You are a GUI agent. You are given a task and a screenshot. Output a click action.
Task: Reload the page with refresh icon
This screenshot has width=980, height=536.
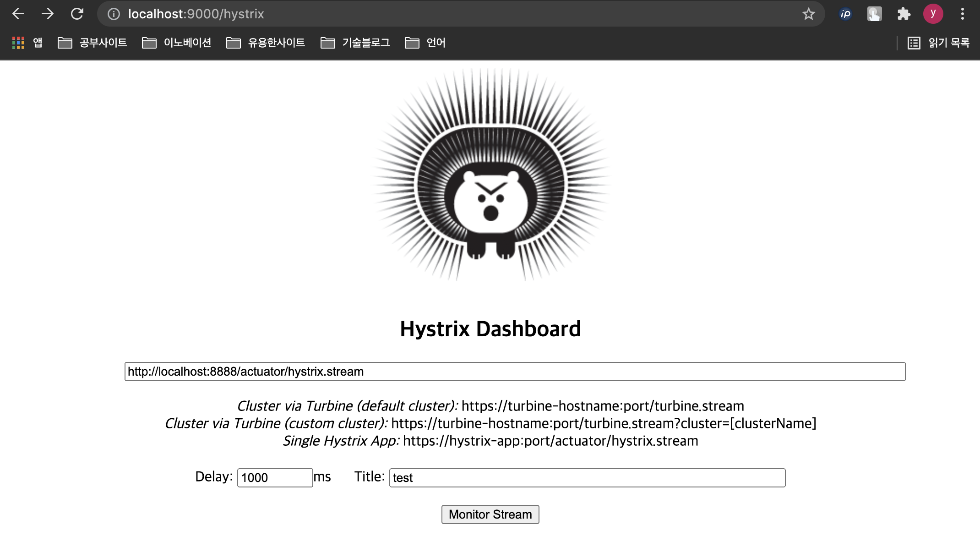(77, 14)
